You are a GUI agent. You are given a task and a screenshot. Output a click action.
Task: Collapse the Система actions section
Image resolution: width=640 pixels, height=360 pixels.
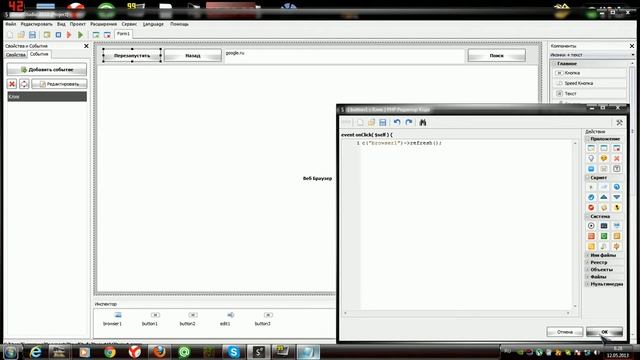tap(588, 216)
